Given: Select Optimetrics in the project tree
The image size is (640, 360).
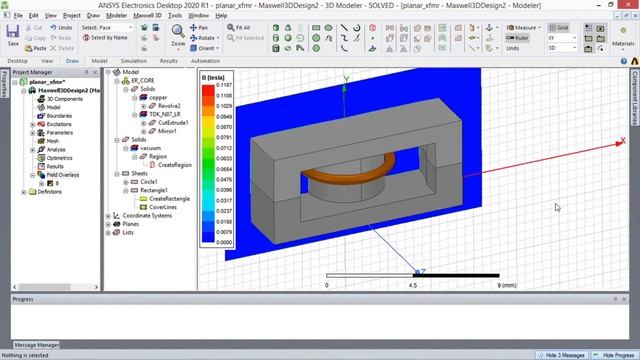Looking at the screenshot, I should click(59, 158).
